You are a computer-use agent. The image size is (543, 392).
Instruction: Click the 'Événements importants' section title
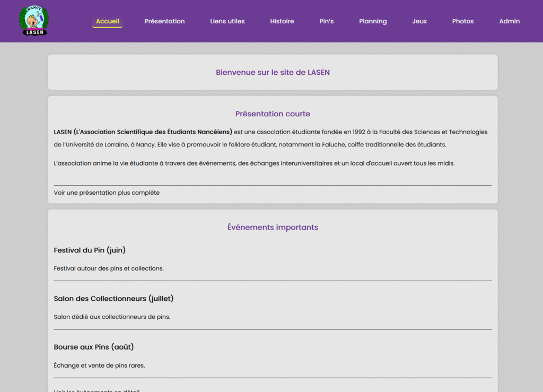tap(273, 227)
